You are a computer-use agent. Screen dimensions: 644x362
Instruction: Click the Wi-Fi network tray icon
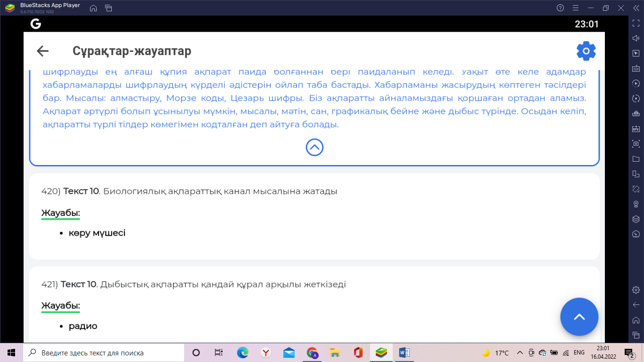(566, 353)
